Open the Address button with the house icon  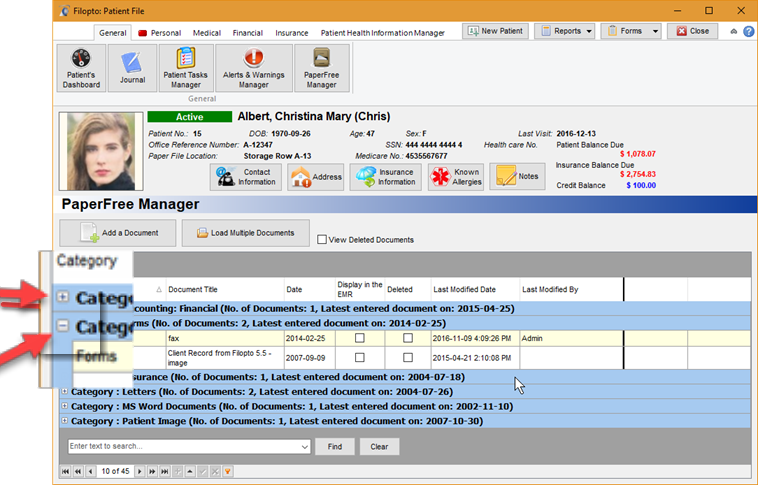pos(316,177)
